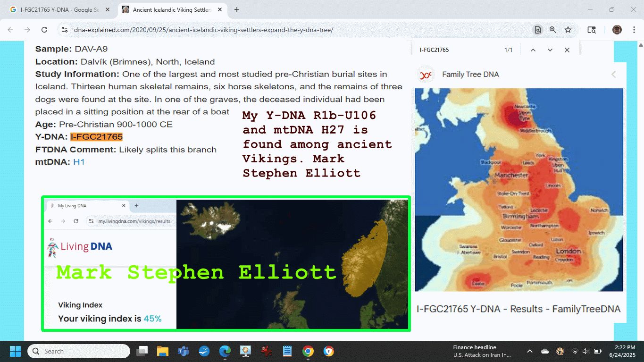Open the zoom magnifier icon in address bar
644x362 pixels.
(553, 30)
